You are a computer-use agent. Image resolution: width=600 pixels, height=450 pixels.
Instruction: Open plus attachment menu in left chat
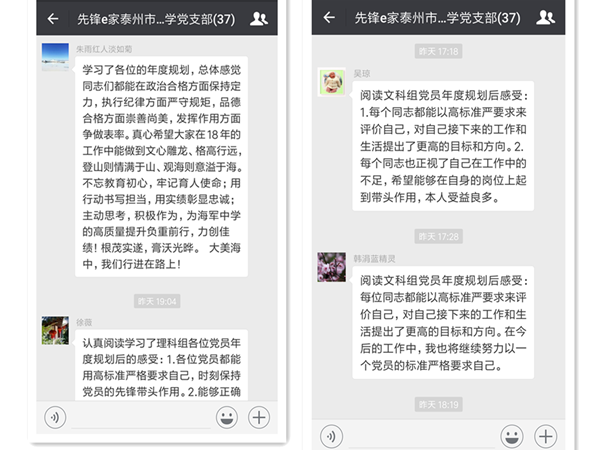(259, 417)
